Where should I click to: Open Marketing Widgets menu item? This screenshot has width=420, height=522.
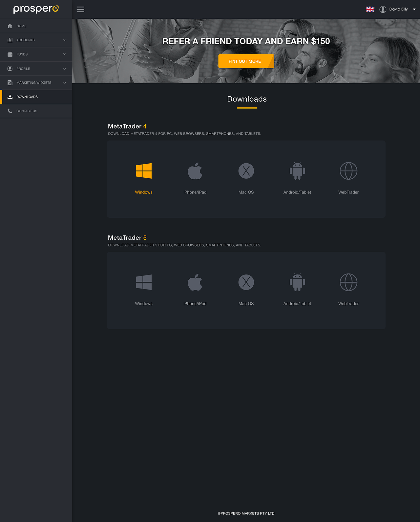(x=36, y=83)
